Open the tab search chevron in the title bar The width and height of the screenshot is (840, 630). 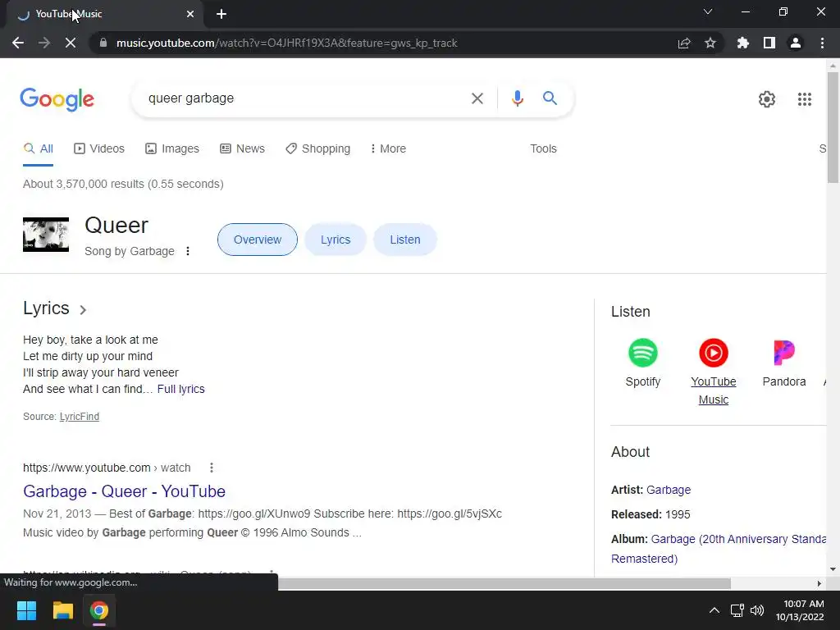(708, 11)
